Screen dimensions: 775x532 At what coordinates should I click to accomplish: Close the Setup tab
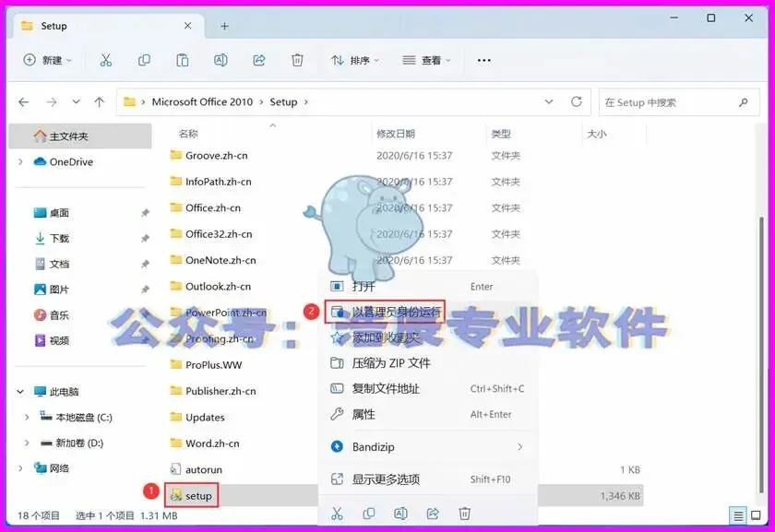click(188, 26)
